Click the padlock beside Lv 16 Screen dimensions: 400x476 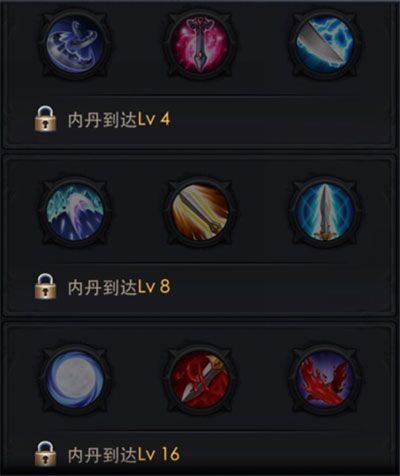pos(46,454)
